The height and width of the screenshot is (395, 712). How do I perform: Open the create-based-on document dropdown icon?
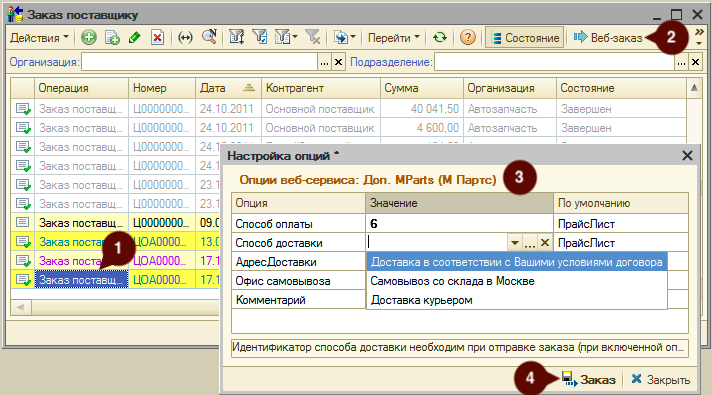[345, 37]
